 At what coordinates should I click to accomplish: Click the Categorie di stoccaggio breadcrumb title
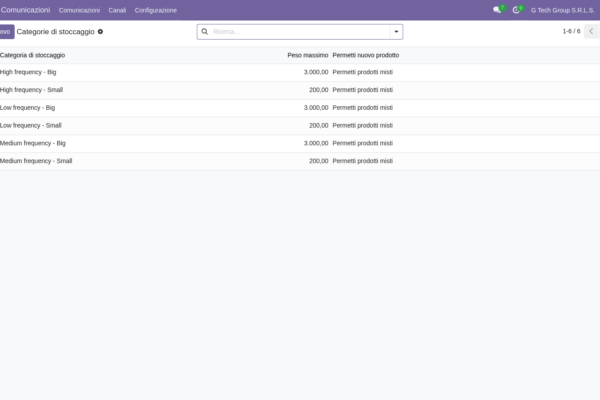point(55,32)
